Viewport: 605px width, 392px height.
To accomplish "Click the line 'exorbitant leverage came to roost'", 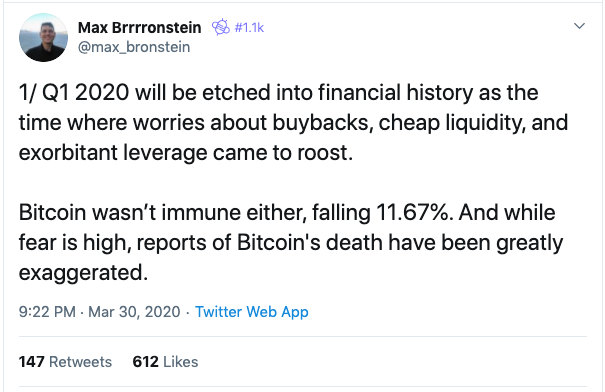I will pos(186,153).
